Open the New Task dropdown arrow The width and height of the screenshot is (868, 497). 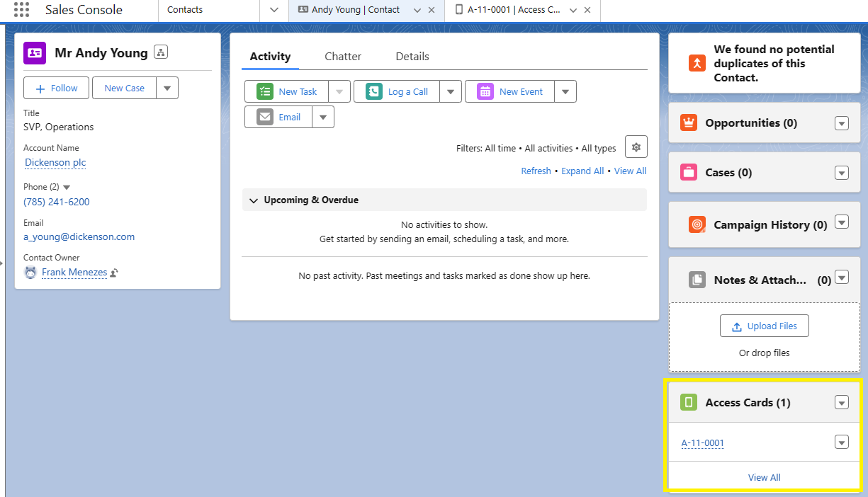tap(339, 91)
